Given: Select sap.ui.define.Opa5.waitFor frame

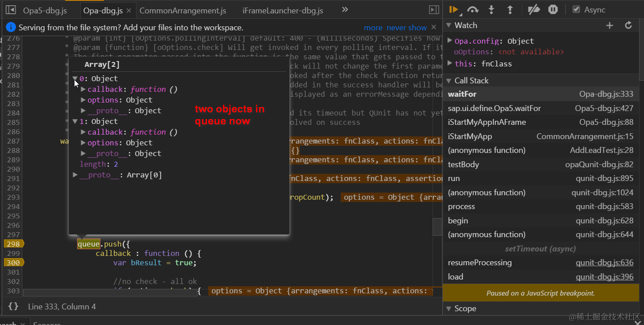Looking at the screenshot, I should click(541, 108).
